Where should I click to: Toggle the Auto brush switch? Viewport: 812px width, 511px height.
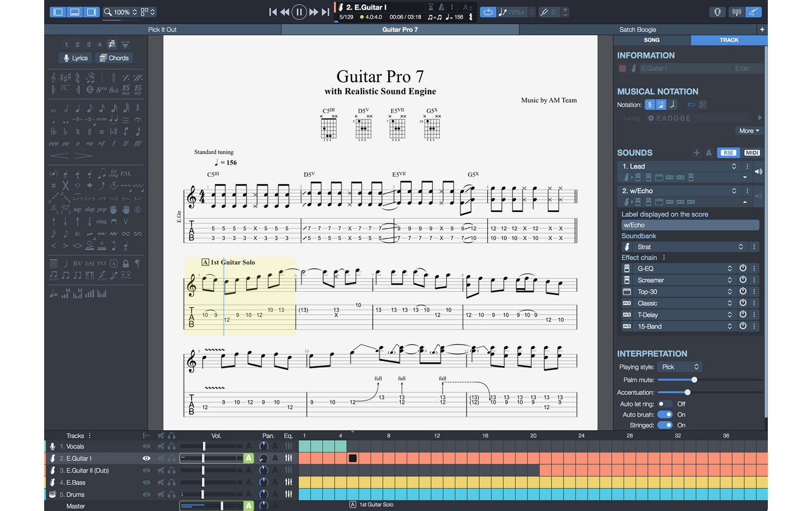pos(665,415)
